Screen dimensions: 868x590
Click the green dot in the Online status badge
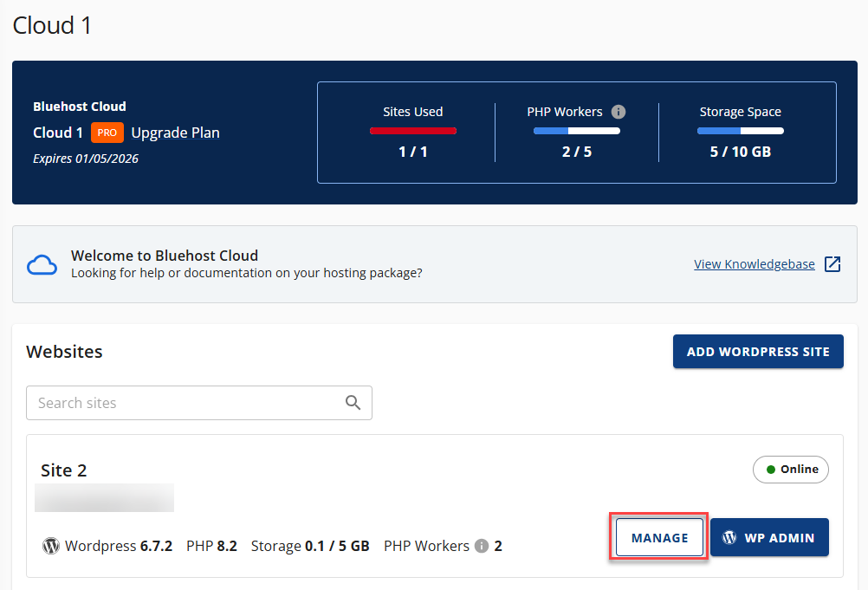(x=771, y=470)
